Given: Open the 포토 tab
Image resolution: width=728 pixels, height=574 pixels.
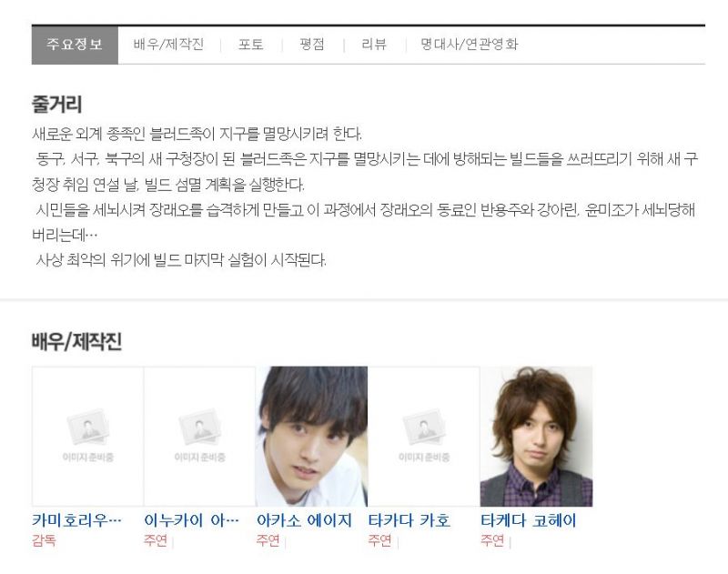Looking at the screenshot, I should pos(251,45).
